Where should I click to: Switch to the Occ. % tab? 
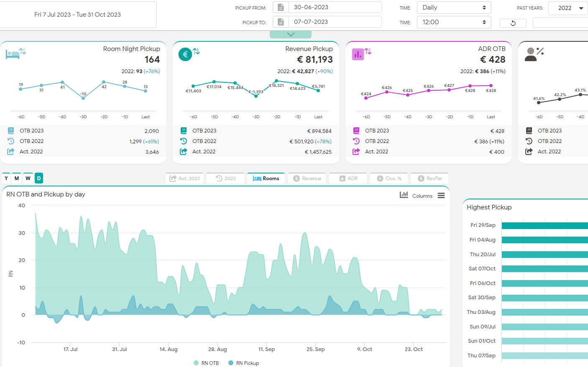pos(389,178)
